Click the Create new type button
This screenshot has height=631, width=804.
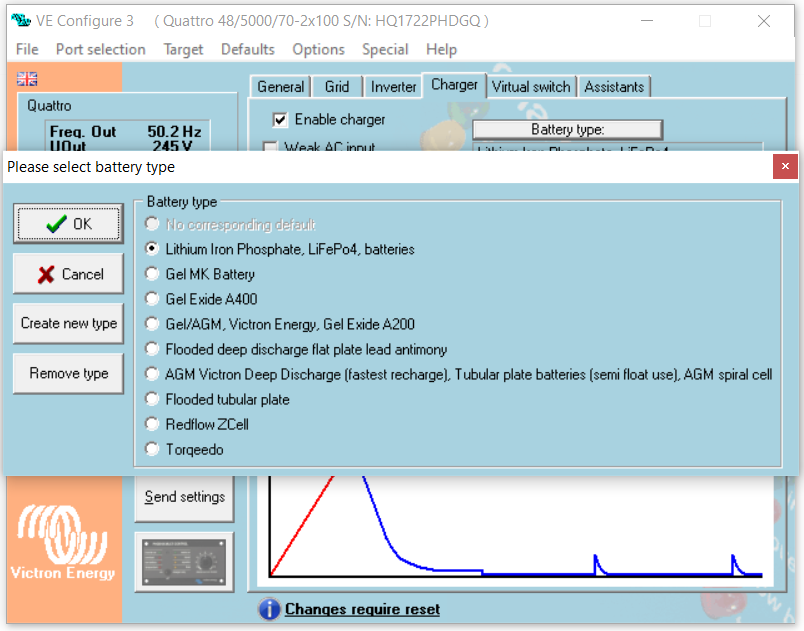(x=68, y=323)
